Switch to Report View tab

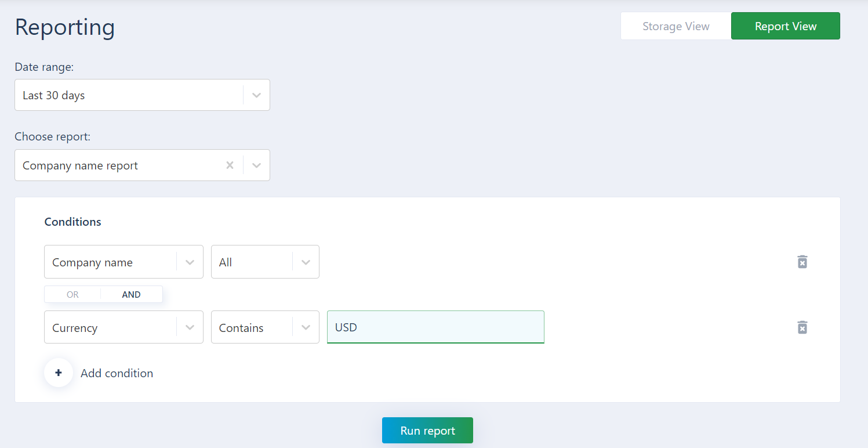(x=786, y=26)
